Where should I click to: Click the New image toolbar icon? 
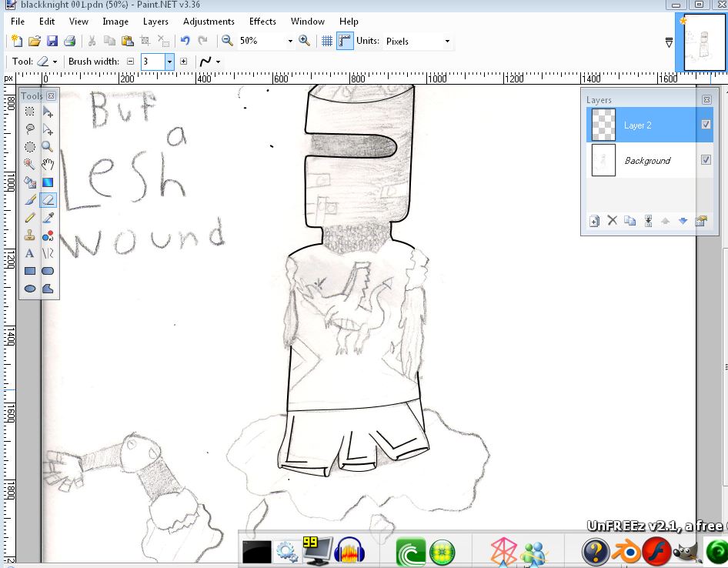(x=17, y=41)
